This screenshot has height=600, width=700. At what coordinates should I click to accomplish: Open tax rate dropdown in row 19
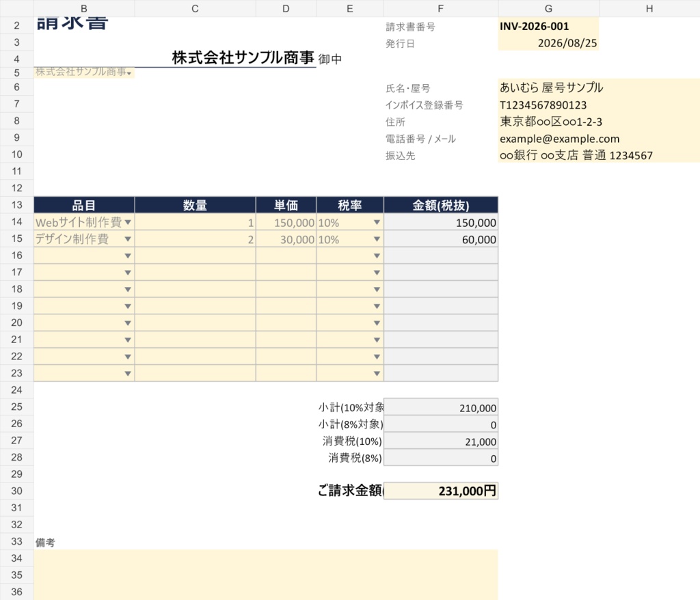coord(377,306)
